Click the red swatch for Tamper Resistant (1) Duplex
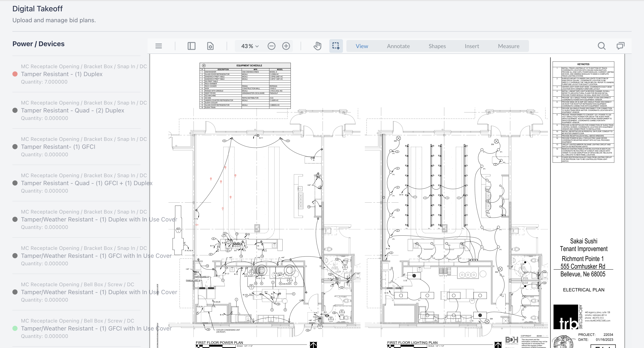Image resolution: width=644 pixels, height=348 pixels. (x=15, y=74)
